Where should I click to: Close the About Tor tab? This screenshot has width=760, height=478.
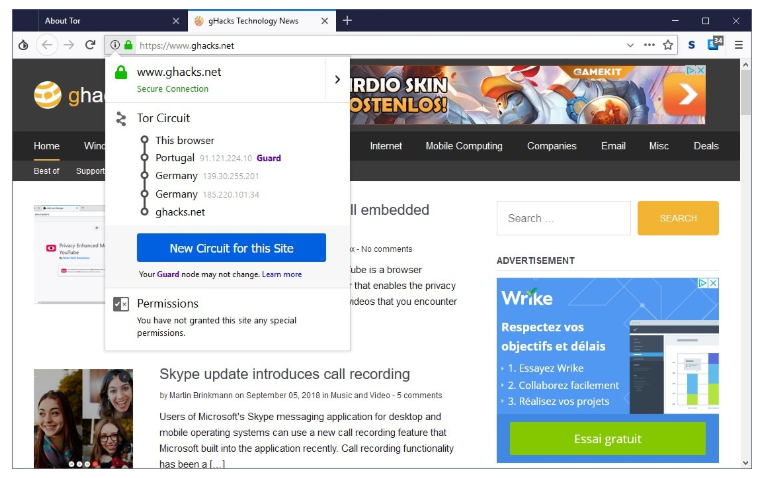pos(176,21)
